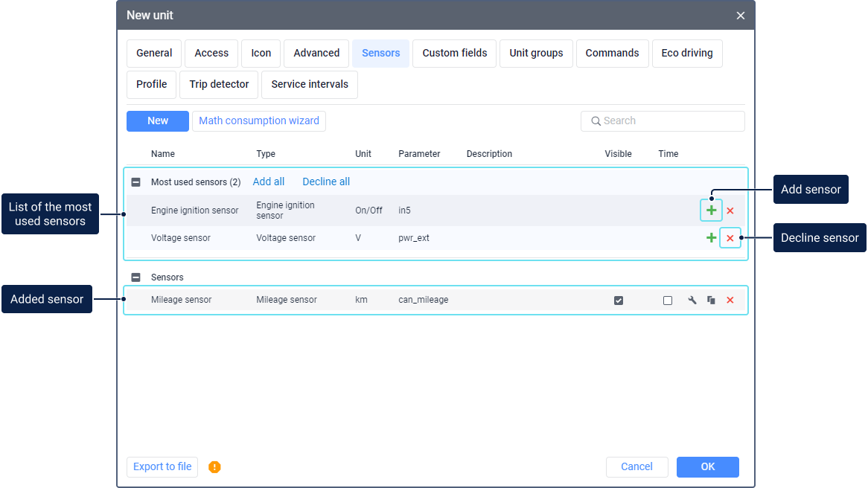
Task: Switch to the Custom fields tab
Action: [x=454, y=54]
